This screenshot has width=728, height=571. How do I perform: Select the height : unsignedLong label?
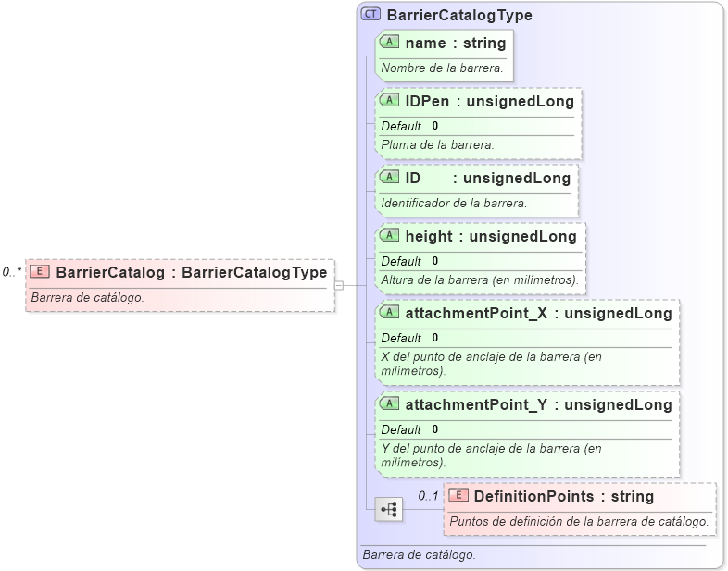(491, 236)
